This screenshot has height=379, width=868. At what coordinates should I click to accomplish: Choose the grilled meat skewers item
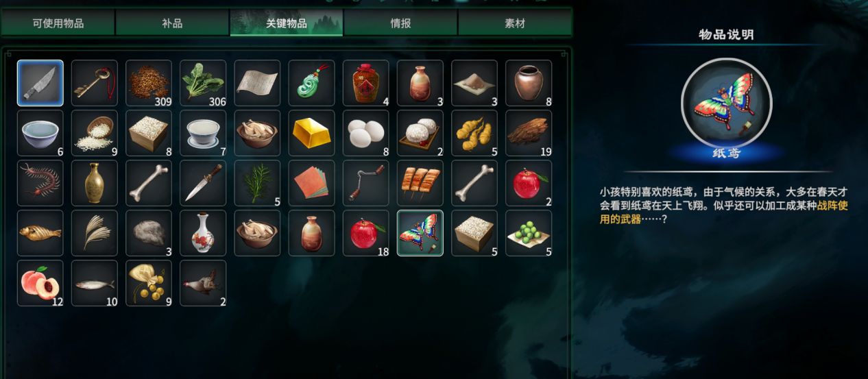[x=420, y=183]
